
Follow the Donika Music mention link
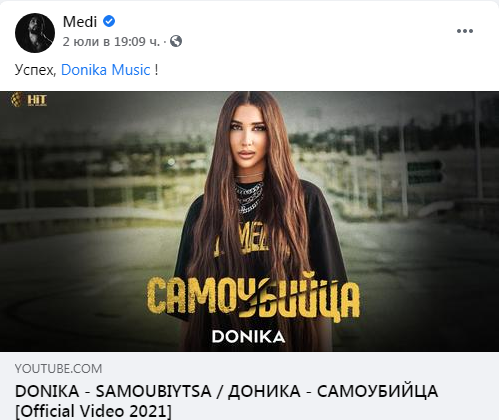pyautogui.click(x=106, y=70)
